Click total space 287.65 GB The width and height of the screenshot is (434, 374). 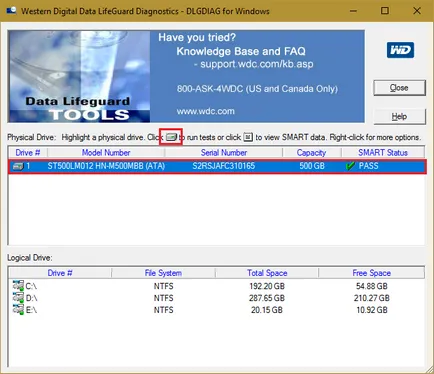tap(267, 298)
